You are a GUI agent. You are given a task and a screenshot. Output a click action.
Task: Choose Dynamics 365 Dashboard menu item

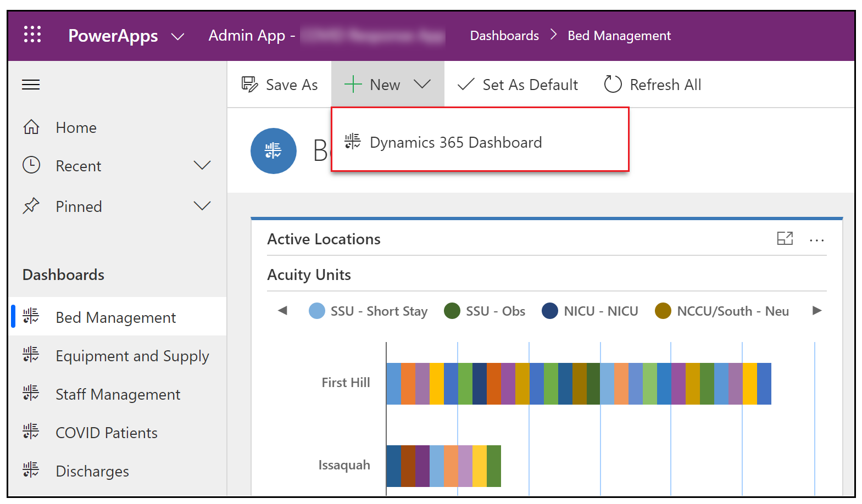click(480, 142)
